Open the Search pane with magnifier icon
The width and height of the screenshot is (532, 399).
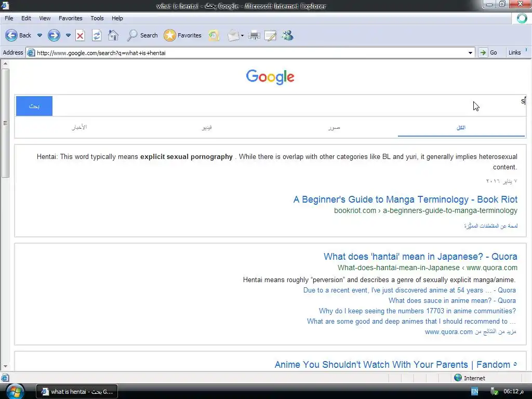click(132, 35)
